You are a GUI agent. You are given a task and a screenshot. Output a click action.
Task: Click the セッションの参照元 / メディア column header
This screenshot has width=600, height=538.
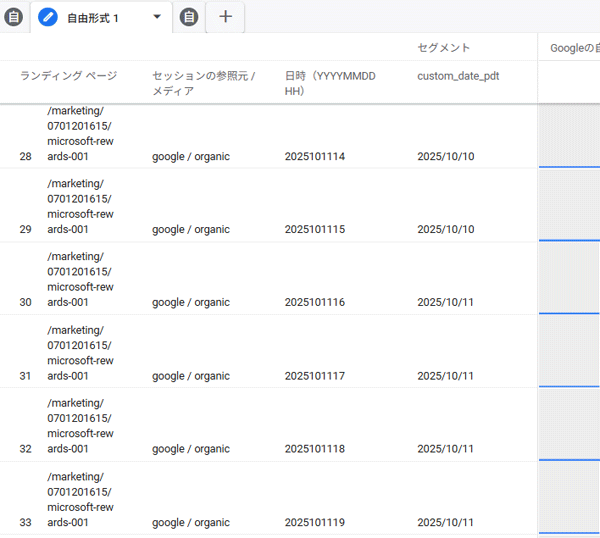pos(204,83)
